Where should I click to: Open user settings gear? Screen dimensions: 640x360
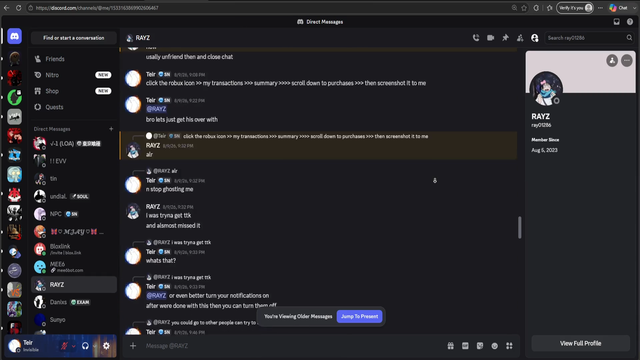pyautogui.click(x=106, y=346)
